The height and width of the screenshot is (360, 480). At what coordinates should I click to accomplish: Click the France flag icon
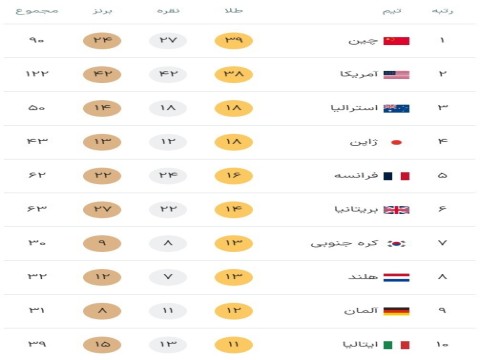[x=396, y=176]
